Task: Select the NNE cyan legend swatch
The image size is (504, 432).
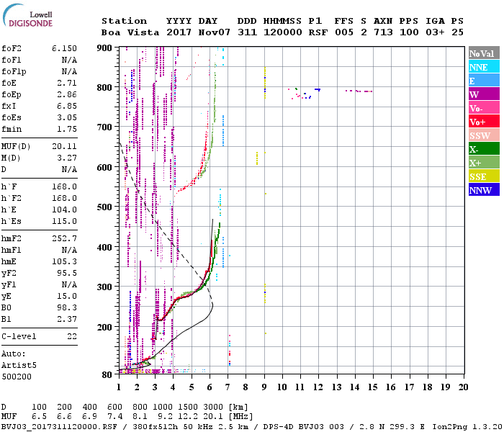Action: tap(484, 67)
